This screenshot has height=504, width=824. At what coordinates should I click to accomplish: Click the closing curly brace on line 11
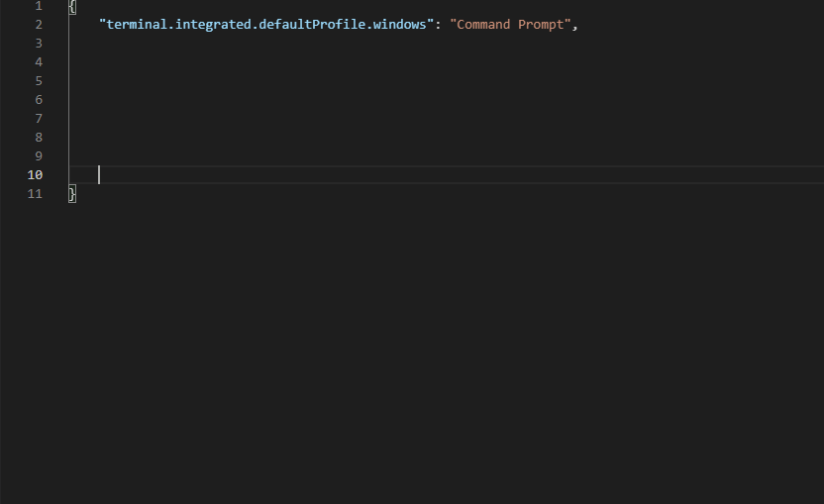tap(72, 194)
